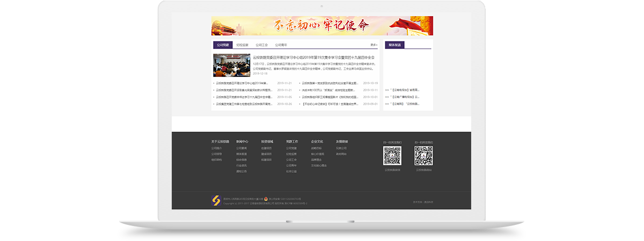Screen dimensions: 644x241
Task: Open the 公司青年 tab
Action: pos(281,45)
